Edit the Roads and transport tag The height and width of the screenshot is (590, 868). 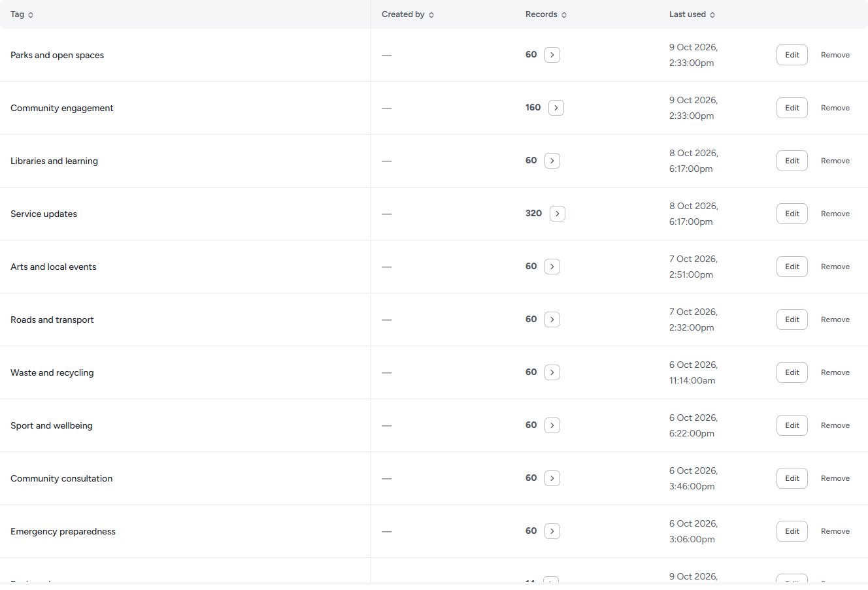(792, 320)
